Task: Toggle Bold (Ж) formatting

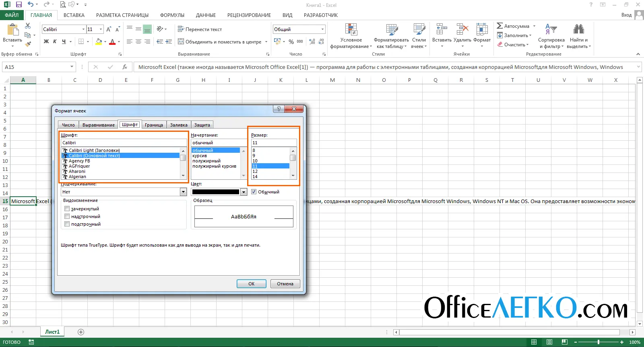Action: (x=46, y=42)
